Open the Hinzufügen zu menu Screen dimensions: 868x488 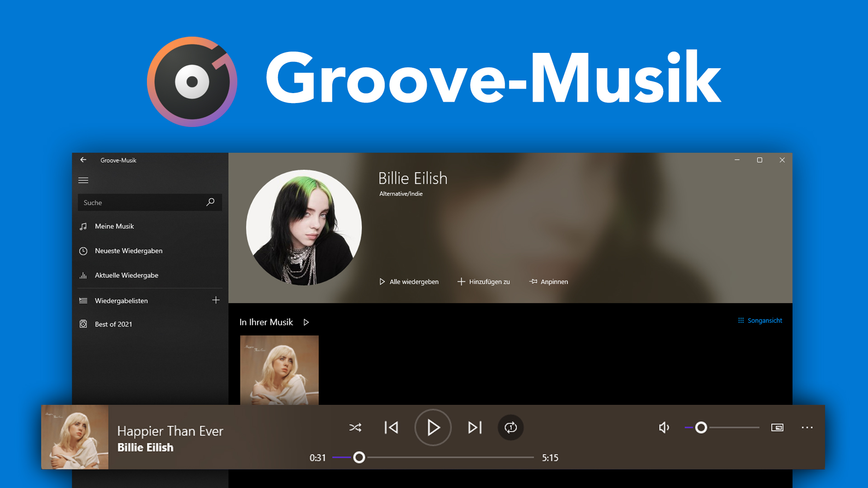483,282
